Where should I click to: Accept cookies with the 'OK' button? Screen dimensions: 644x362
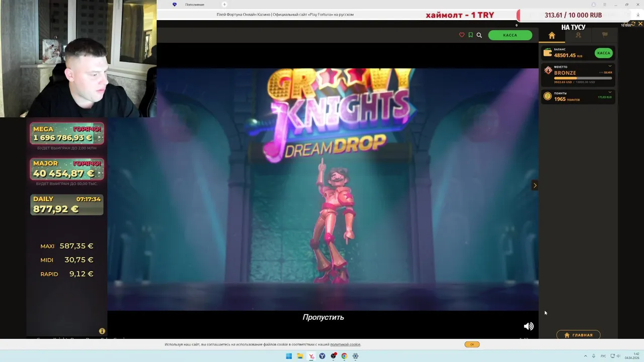[x=472, y=344]
